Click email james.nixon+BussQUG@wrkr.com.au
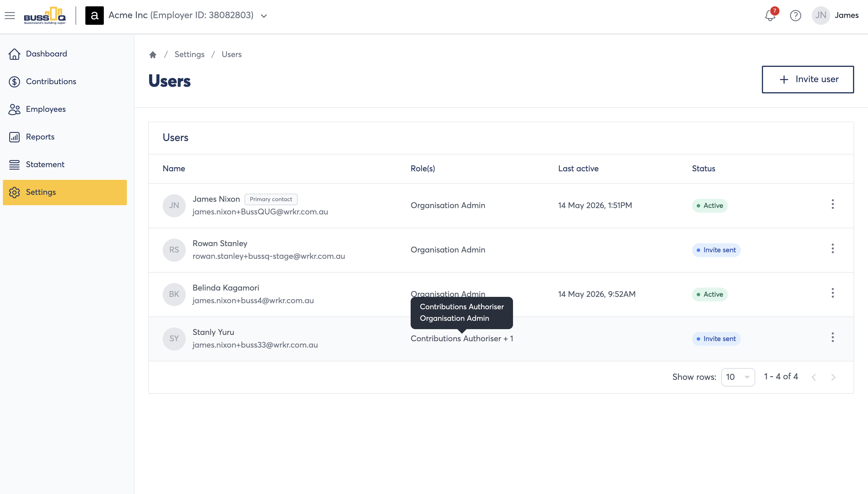Viewport: 868px width, 494px height. click(260, 212)
